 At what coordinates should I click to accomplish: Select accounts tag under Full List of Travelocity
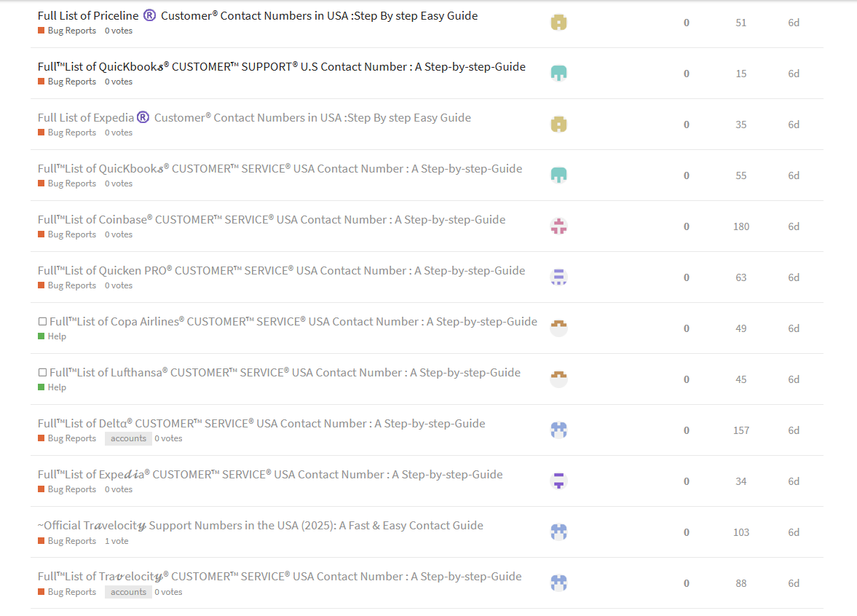pos(128,592)
